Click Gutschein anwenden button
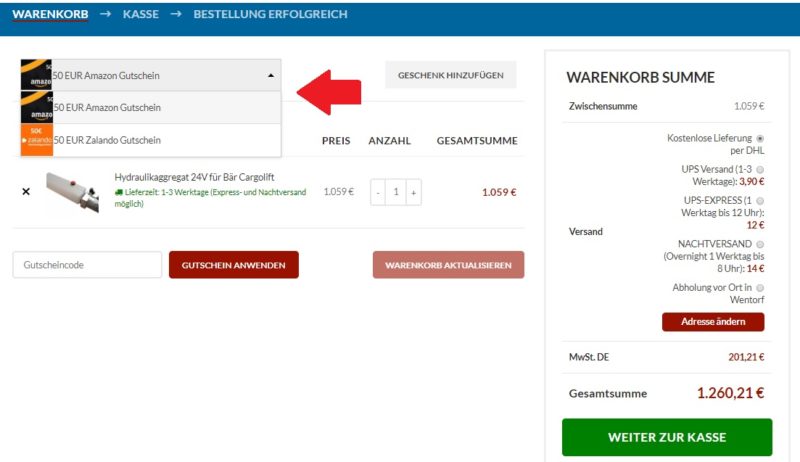Screen dimensions: 800x462 [234, 265]
